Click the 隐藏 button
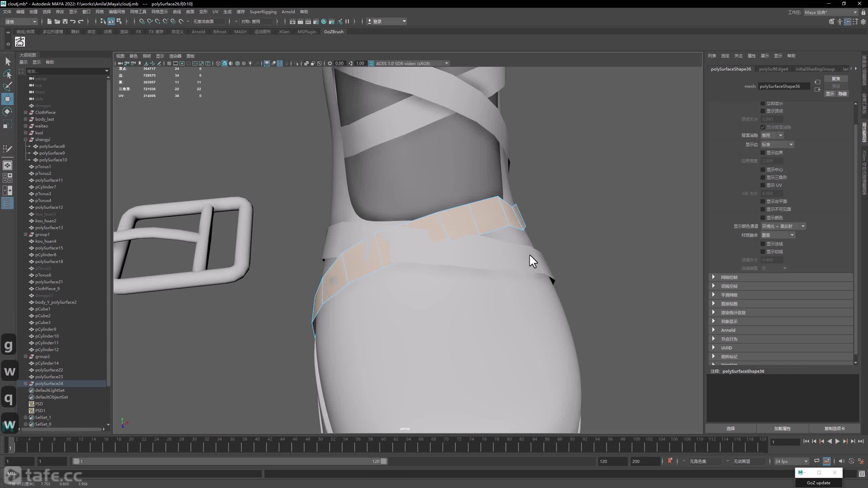Screen dimensions: 868x488 pyautogui.click(x=843, y=94)
